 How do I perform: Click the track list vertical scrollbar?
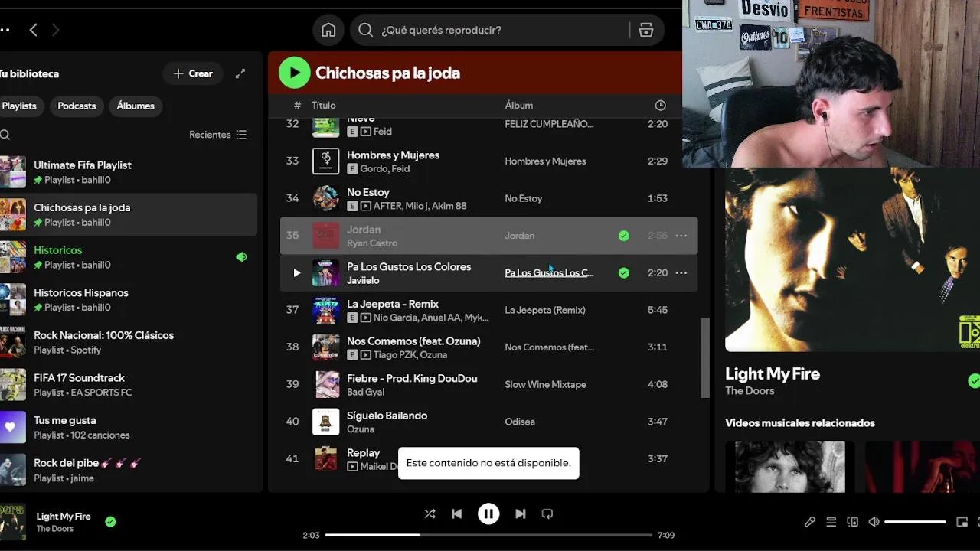[705, 358]
